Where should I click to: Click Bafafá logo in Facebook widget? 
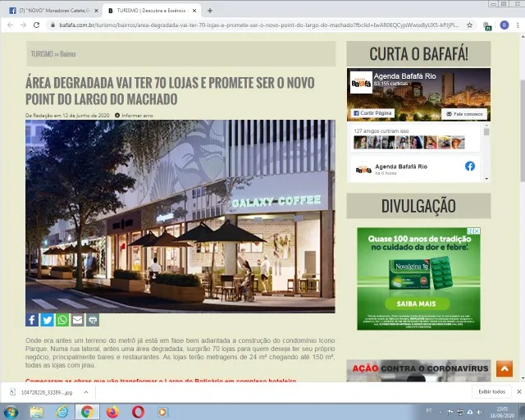[361, 82]
